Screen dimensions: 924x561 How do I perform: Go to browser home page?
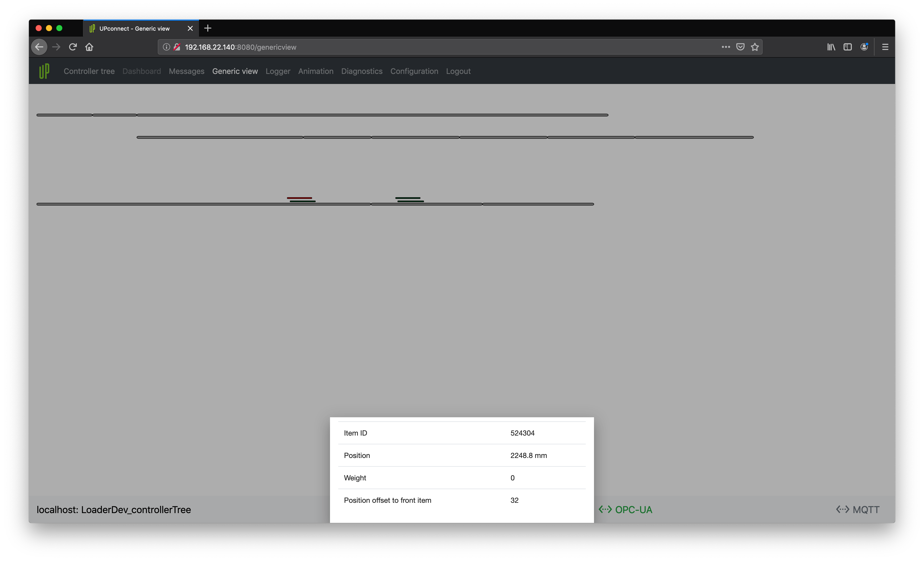(89, 47)
